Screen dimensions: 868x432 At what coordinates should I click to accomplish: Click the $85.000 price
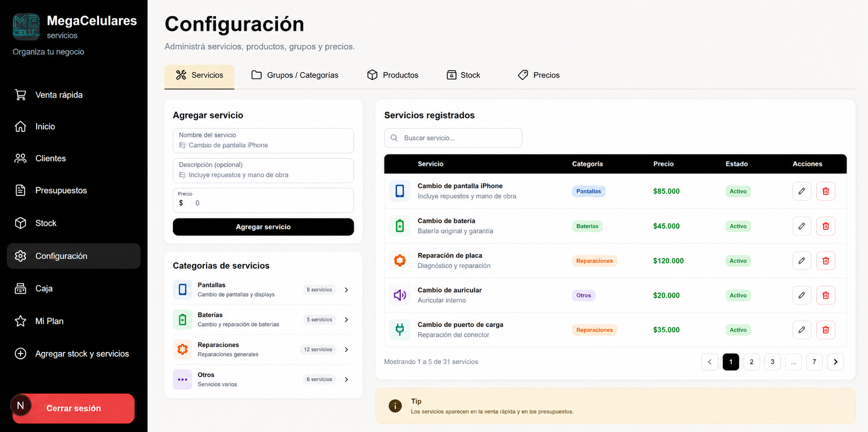pyautogui.click(x=666, y=191)
